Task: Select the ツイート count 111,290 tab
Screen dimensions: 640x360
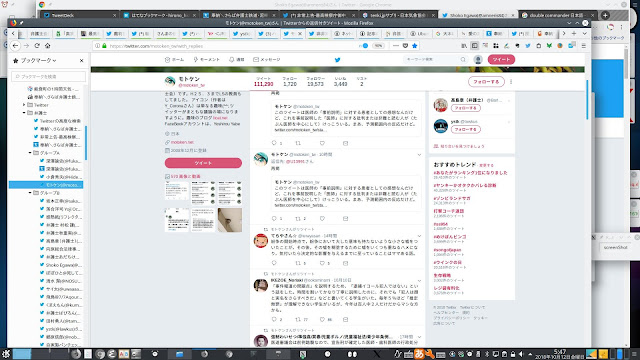Action: [263, 82]
